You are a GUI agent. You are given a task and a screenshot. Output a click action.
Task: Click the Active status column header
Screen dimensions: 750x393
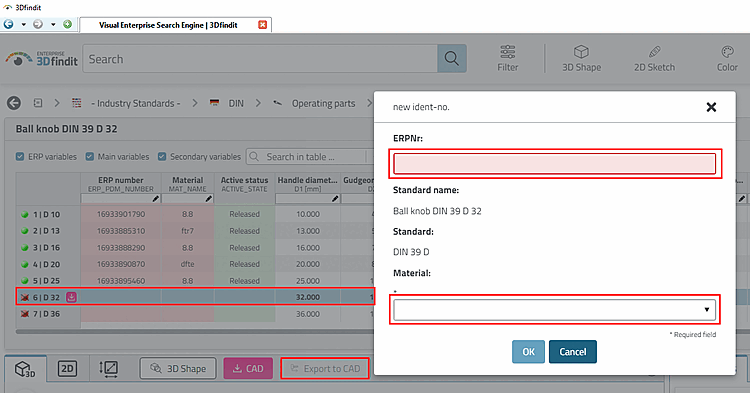[x=244, y=184]
